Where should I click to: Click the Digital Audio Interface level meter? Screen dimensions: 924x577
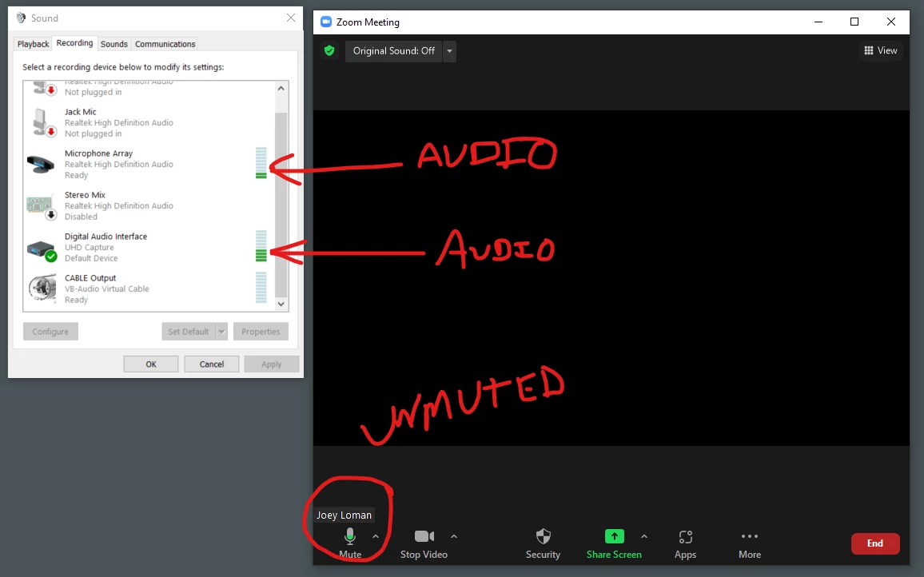(261, 246)
